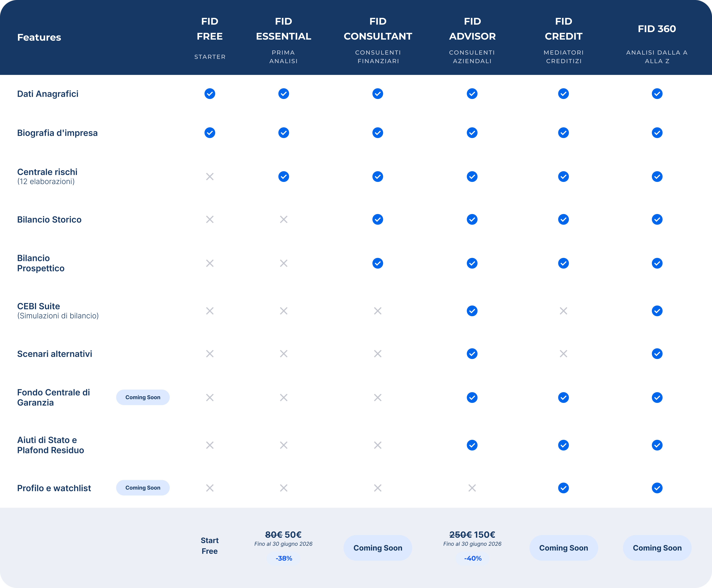Click FID 360 Scenari alternativi checkmark

(x=657, y=354)
